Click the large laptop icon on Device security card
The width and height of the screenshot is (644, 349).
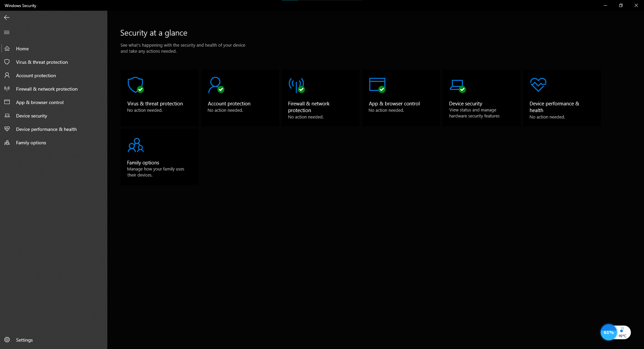(x=458, y=86)
